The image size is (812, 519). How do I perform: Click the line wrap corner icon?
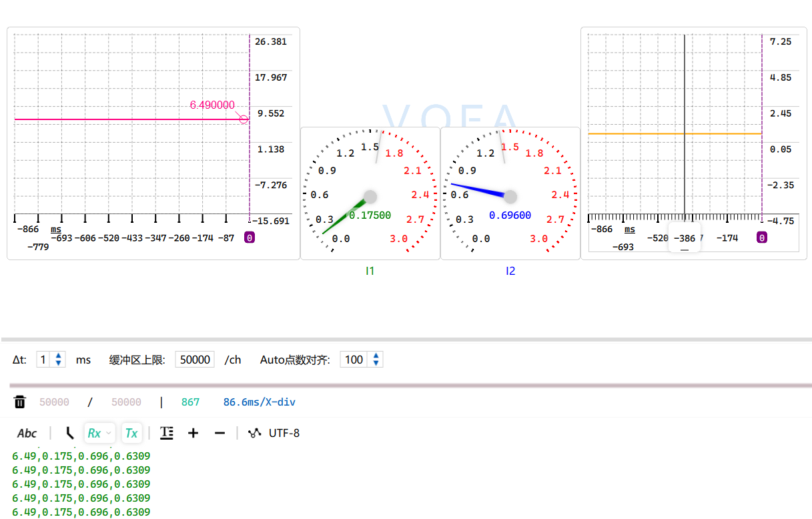coord(69,433)
